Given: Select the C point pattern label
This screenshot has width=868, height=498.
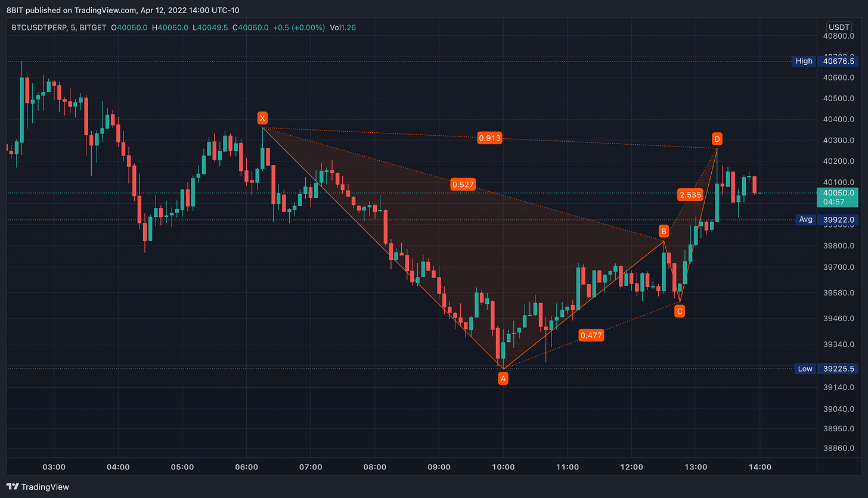Looking at the screenshot, I should (680, 310).
